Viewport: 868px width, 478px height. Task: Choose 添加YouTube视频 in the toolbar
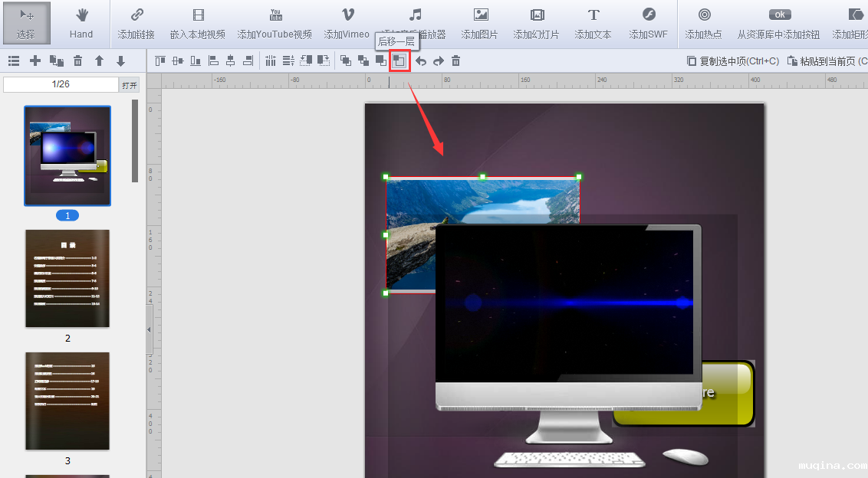(x=275, y=23)
